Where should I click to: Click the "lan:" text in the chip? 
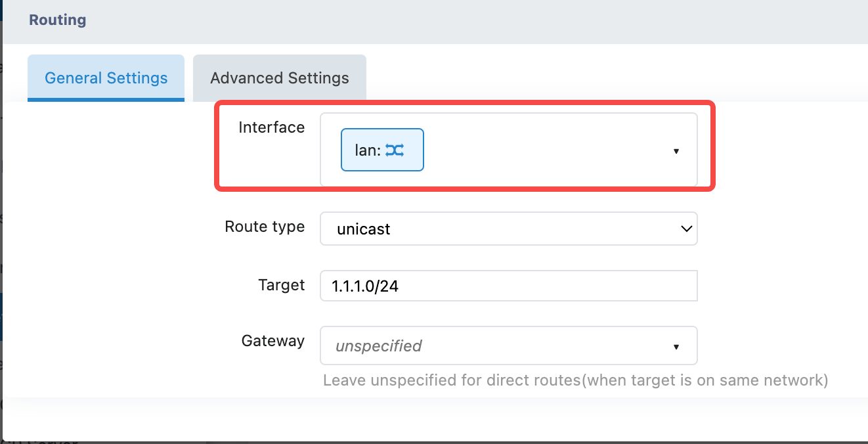[x=368, y=150]
